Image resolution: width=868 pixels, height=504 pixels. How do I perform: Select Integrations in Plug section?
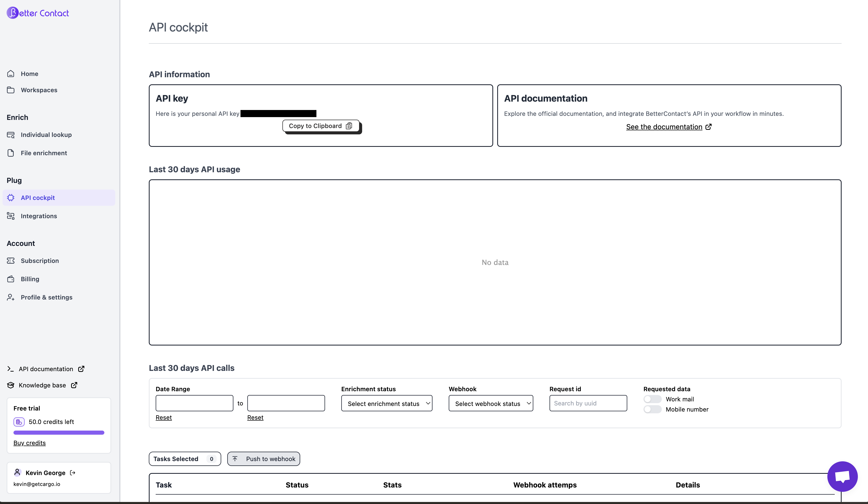[x=59, y=216]
